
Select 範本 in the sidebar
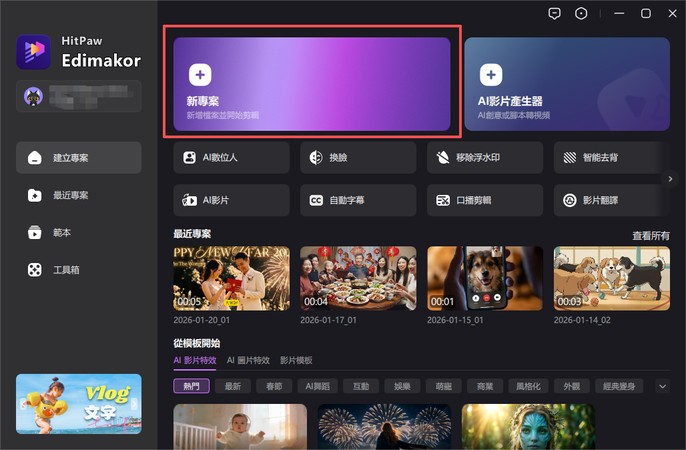click(x=79, y=232)
